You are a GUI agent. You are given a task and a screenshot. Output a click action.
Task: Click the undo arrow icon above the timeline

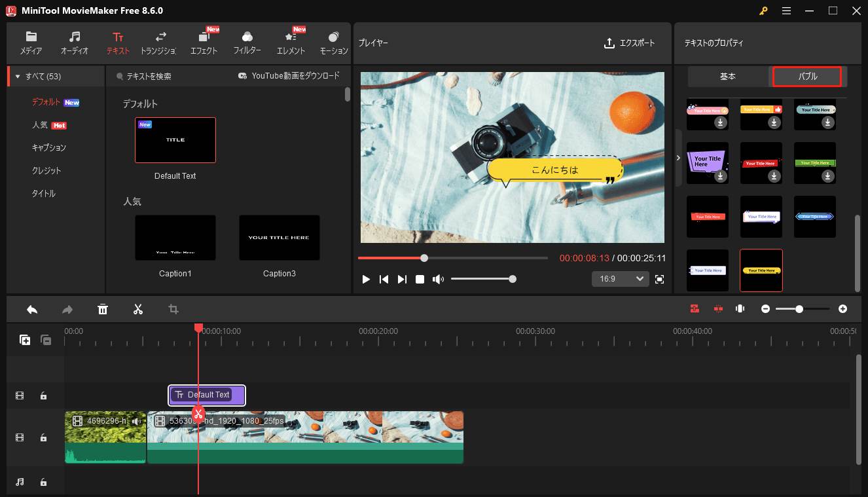pos(31,308)
